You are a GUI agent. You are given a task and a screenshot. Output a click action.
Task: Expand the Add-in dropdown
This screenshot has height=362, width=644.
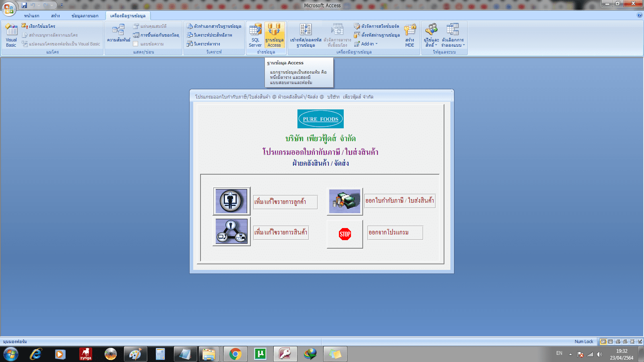(x=366, y=44)
